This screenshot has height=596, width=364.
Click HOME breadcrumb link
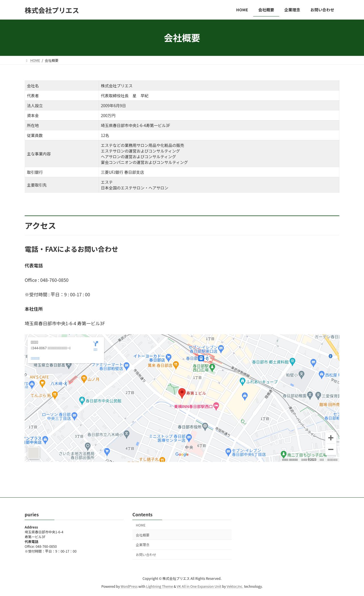(x=35, y=61)
